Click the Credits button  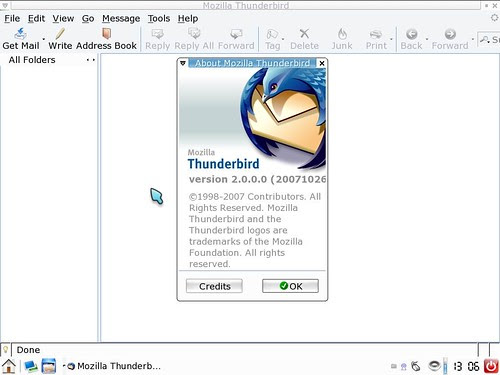tap(214, 286)
